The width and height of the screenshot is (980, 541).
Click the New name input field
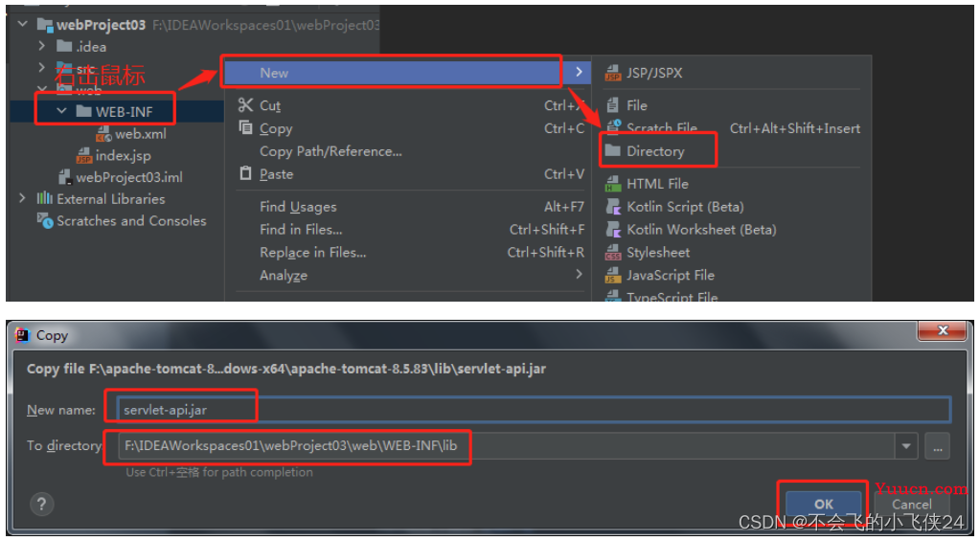click(x=535, y=410)
